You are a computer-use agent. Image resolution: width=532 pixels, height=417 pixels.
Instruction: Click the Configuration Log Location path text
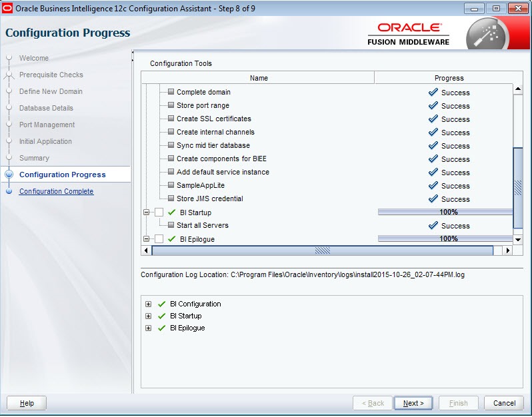pos(347,274)
